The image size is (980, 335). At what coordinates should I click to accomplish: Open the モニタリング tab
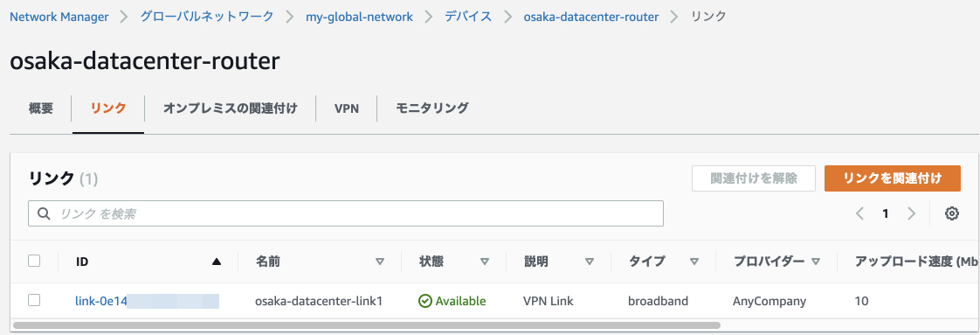(431, 108)
